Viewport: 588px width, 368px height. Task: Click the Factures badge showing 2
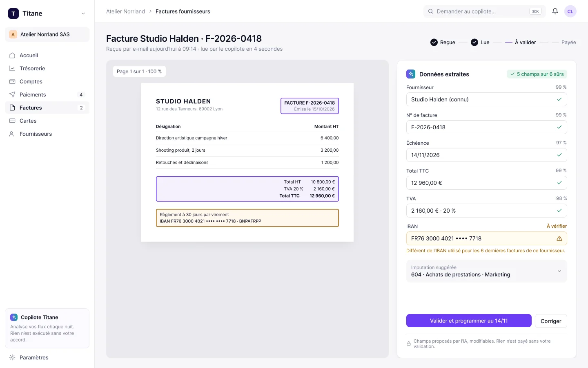click(x=81, y=108)
